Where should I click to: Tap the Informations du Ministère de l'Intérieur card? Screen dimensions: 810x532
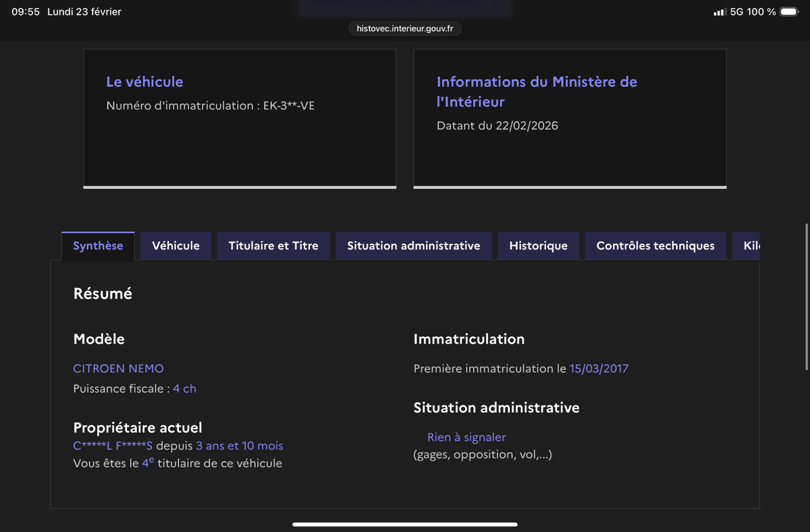click(570, 118)
